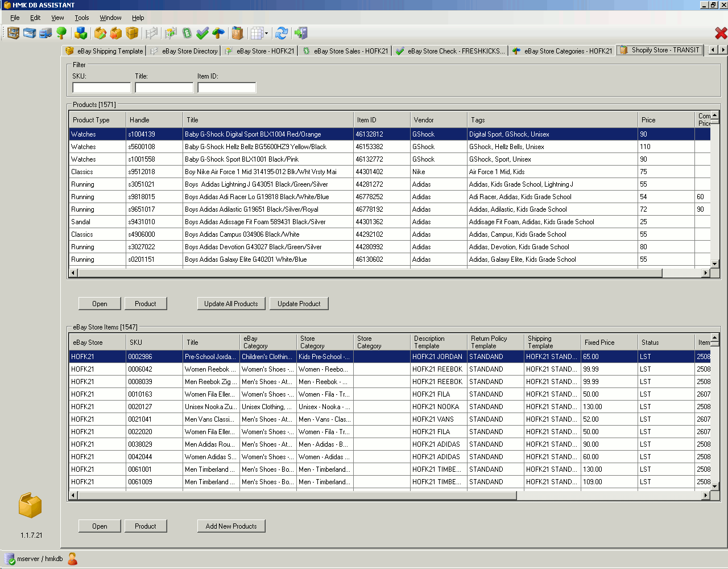Sort eBay Store Items by Fixed Price header
Screen dimensions: 728x569
click(610, 343)
